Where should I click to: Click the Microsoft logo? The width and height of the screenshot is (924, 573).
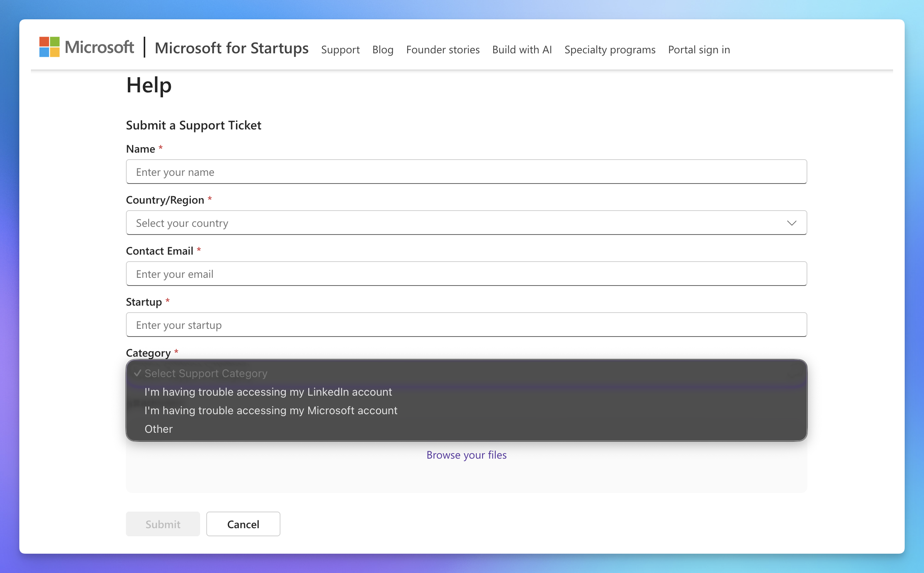pyautogui.click(x=87, y=47)
